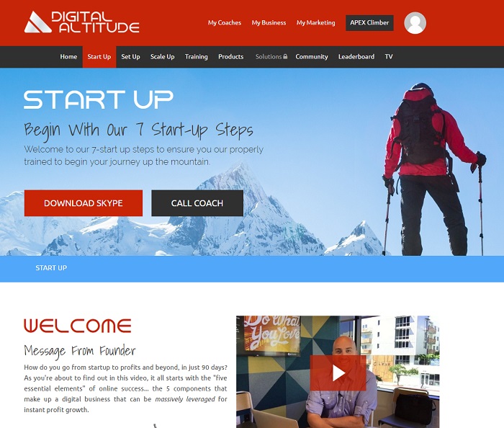
Task: Click the Call Coach button
Action: [197, 203]
